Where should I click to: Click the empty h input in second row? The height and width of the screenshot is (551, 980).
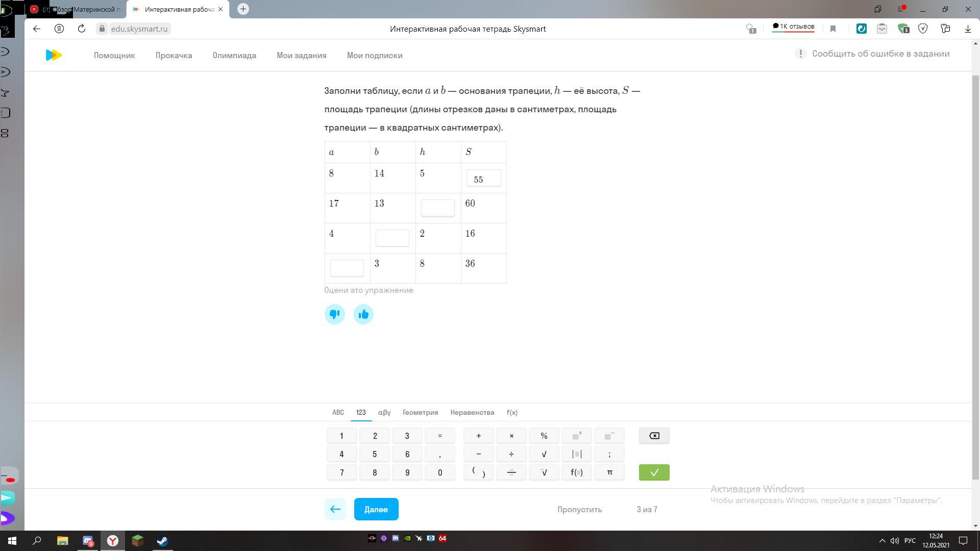(437, 208)
